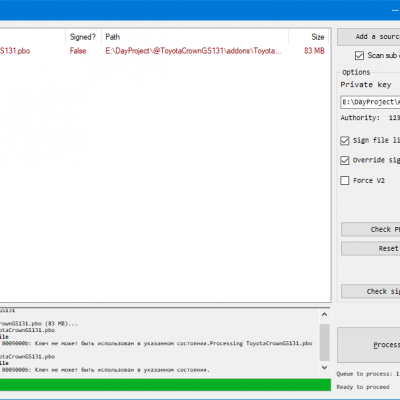The height and width of the screenshot is (400, 400).
Task: Click the 'Authority:' label text
Action: 360,118
